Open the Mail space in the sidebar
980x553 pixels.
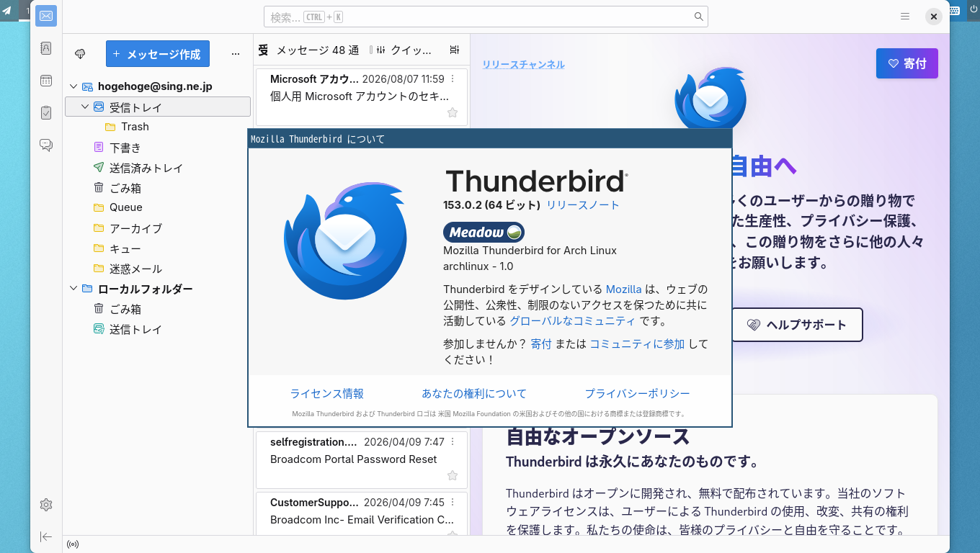pyautogui.click(x=46, y=16)
